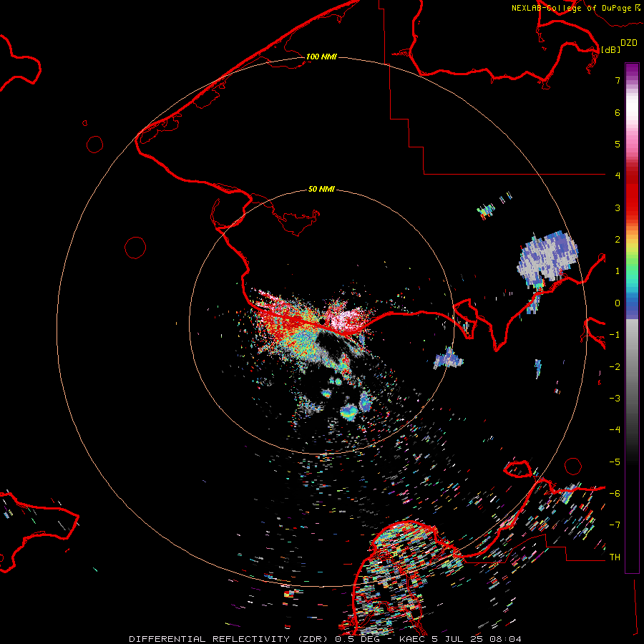Select the 0 value on the dB scale
The width and height of the screenshot is (644, 644).
click(x=618, y=303)
